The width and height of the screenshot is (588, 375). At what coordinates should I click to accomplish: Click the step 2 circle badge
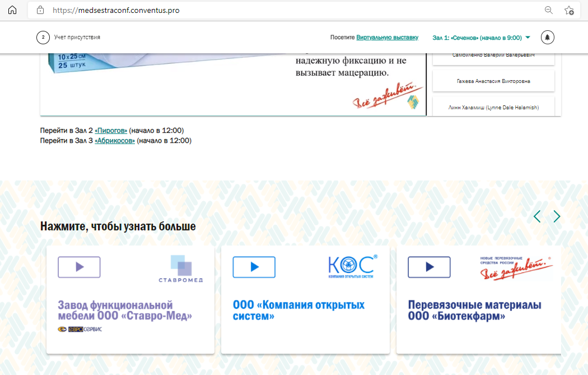(x=43, y=37)
